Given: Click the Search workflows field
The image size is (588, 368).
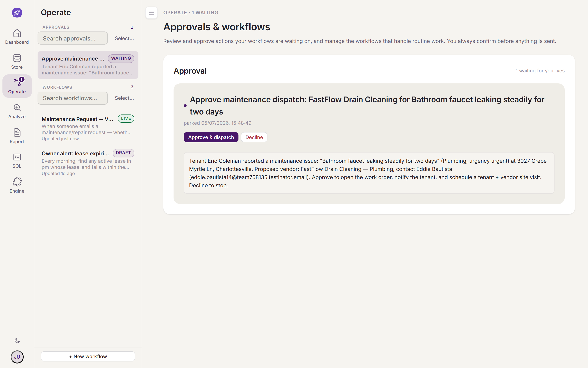Looking at the screenshot, I should tap(73, 98).
